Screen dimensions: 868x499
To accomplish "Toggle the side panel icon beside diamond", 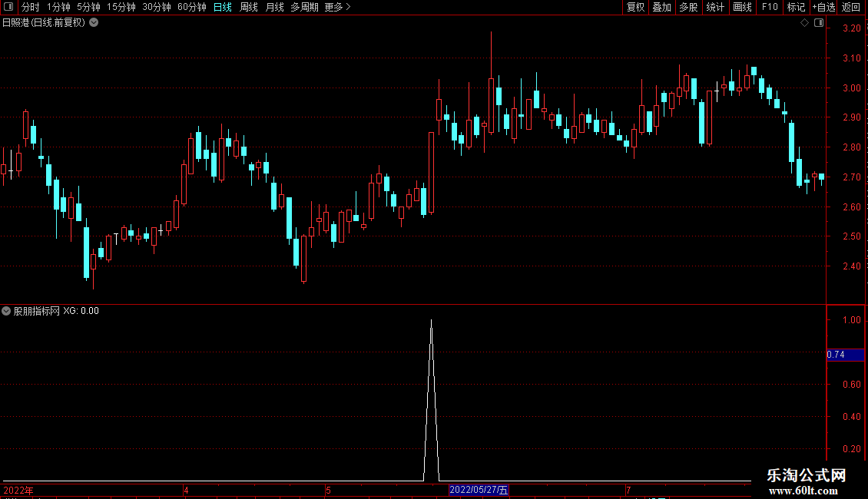I will tap(819, 23).
